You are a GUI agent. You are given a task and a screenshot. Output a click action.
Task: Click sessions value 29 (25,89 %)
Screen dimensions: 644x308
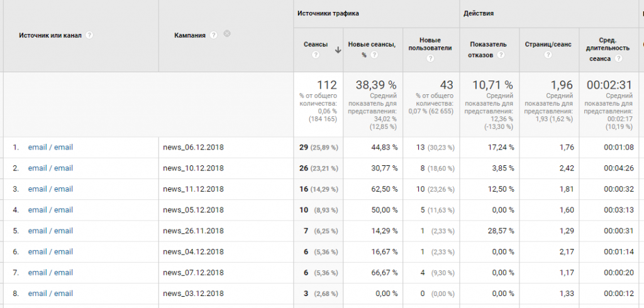pos(319,148)
